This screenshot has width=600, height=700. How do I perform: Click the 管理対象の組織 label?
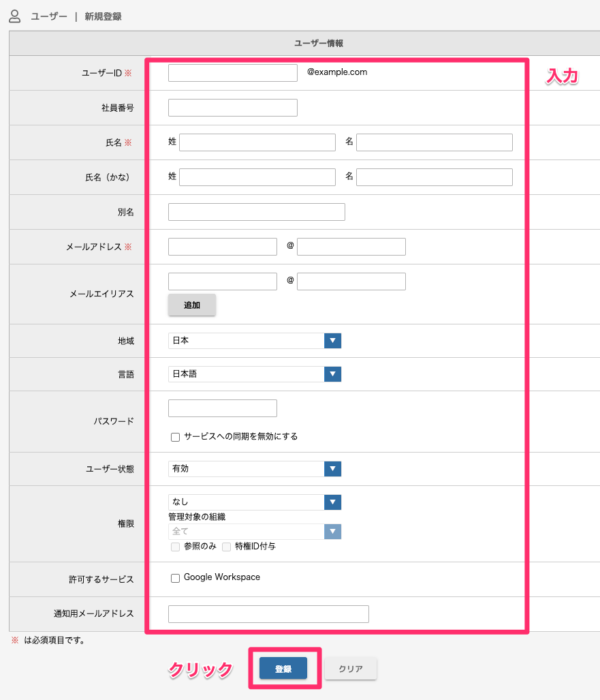pos(197,517)
